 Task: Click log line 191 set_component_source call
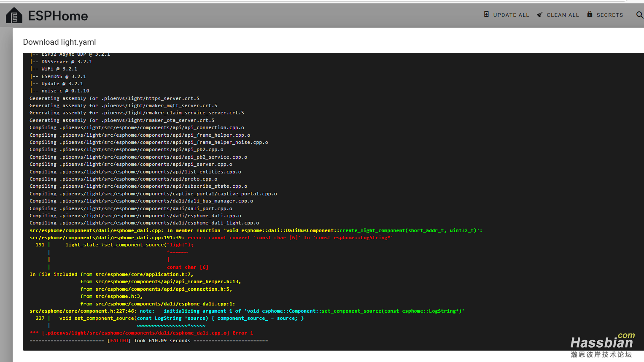coord(129,245)
